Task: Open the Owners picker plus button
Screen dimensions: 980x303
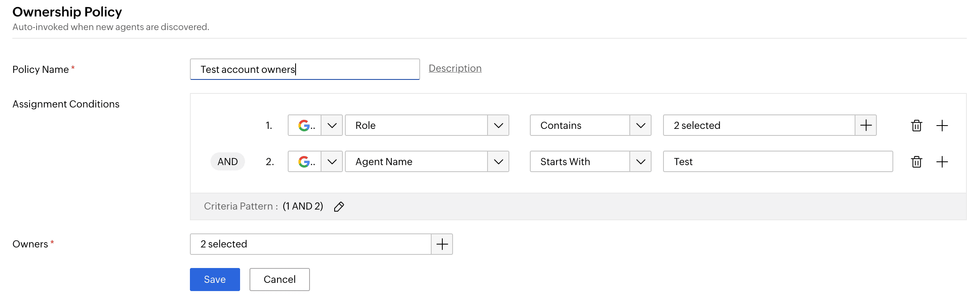Action: (442, 244)
